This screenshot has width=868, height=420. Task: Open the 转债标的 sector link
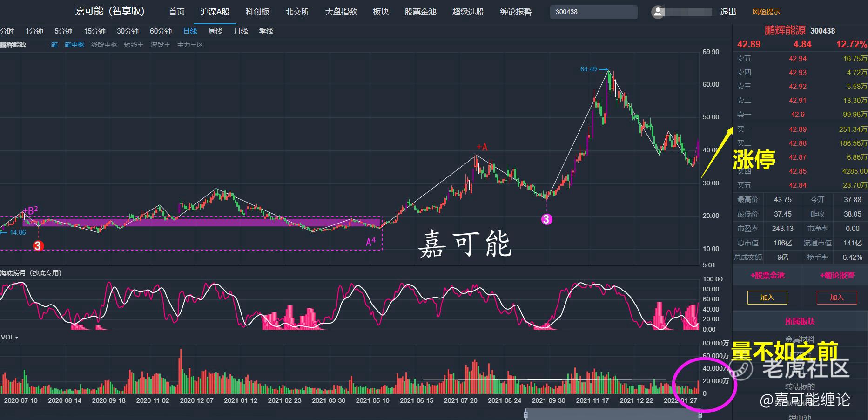click(800, 386)
